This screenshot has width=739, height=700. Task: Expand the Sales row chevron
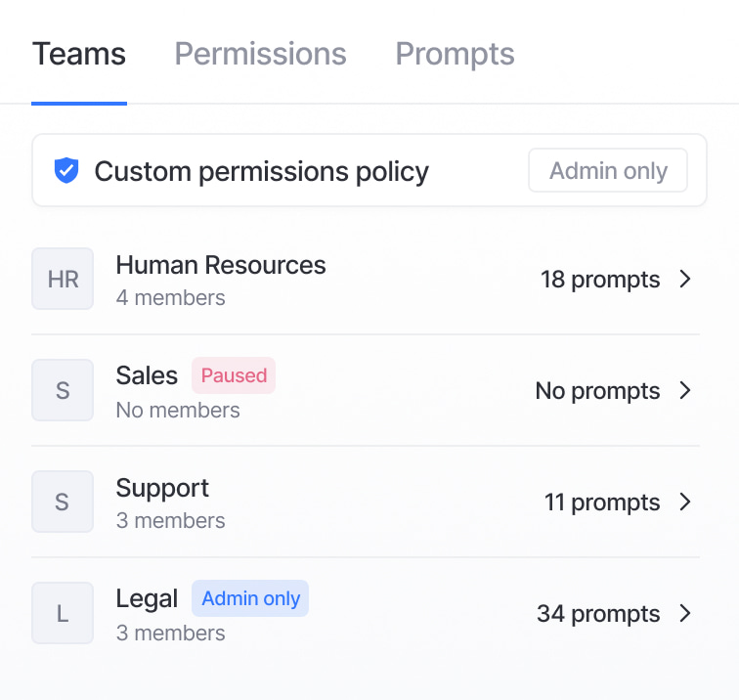[x=685, y=391]
